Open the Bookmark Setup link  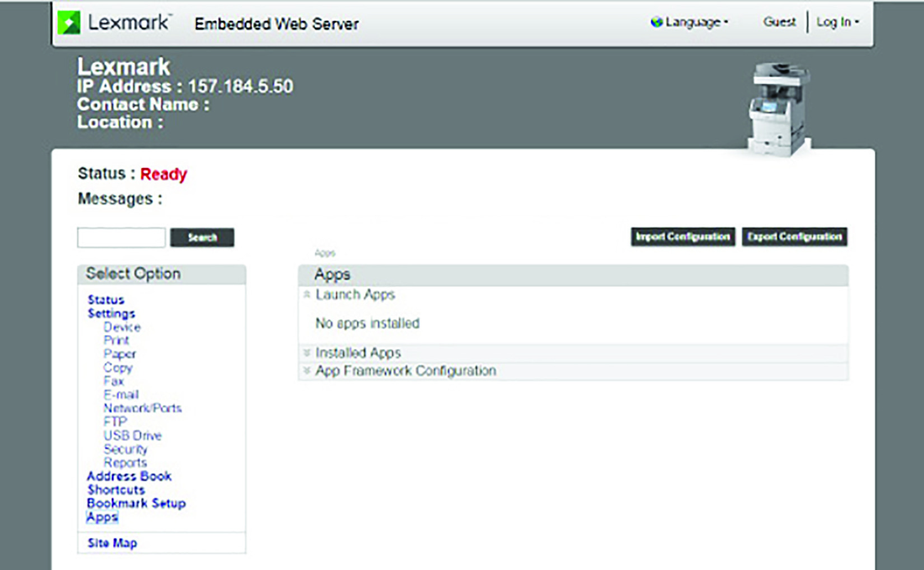136,504
